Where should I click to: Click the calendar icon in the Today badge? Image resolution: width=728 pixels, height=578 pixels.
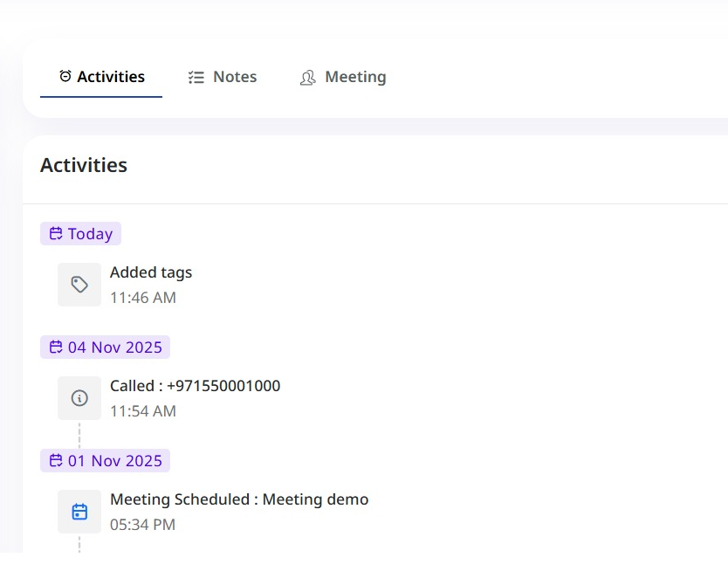[56, 234]
